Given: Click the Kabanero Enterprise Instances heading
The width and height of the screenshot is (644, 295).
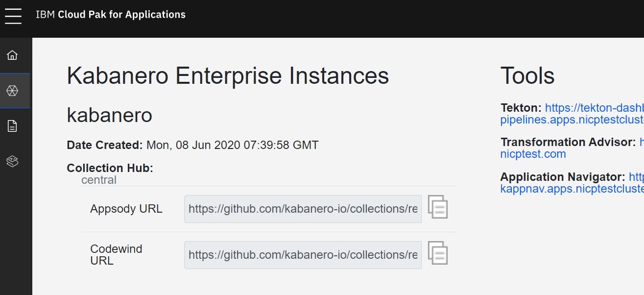Looking at the screenshot, I should pos(227,76).
